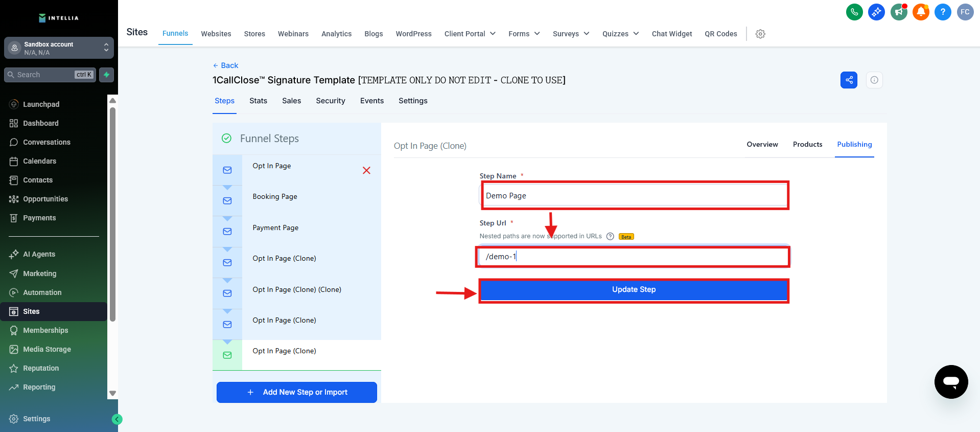This screenshot has width=980, height=432.
Task: Click red X delete icon on Opt In Page
Action: (366, 170)
